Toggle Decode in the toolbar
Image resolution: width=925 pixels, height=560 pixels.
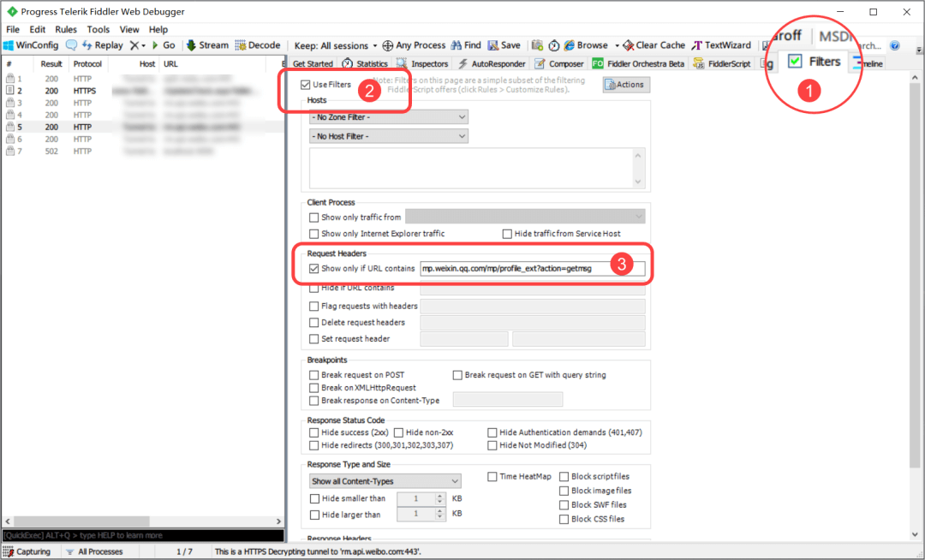(258, 45)
